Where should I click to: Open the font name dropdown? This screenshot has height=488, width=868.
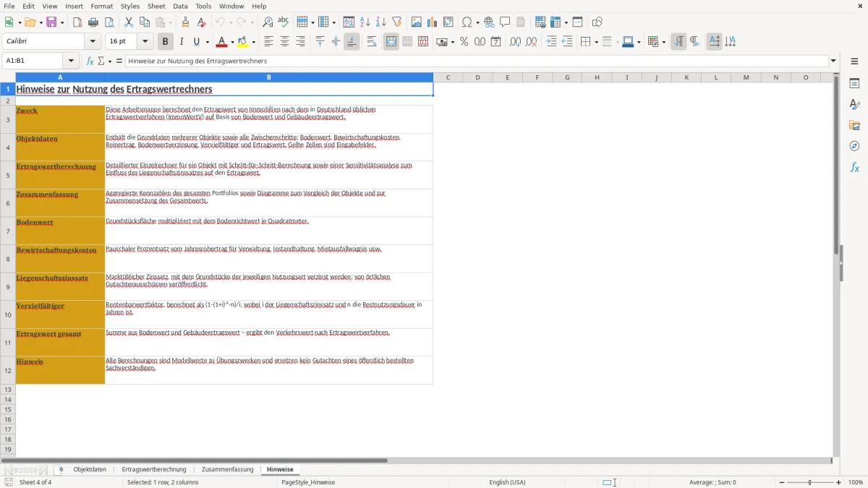click(93, 42)
